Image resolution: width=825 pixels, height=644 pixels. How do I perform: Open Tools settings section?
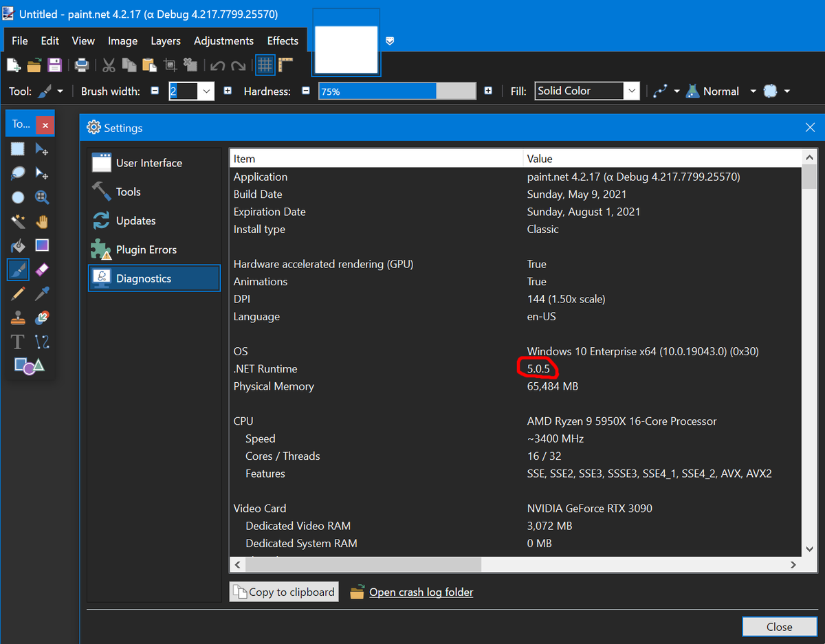154,192
